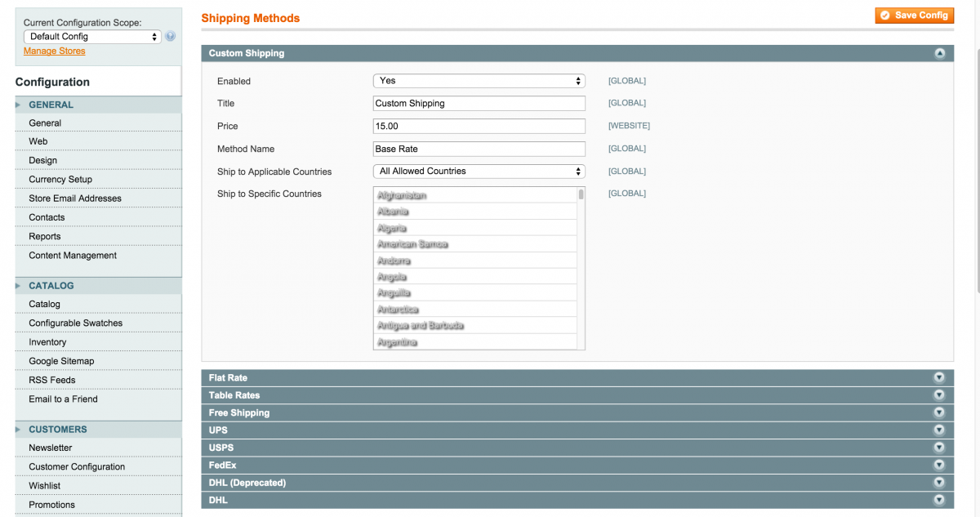Click the country list scrollbar
The height and width of the screenshot is (517, 980).
click(581, 196)
